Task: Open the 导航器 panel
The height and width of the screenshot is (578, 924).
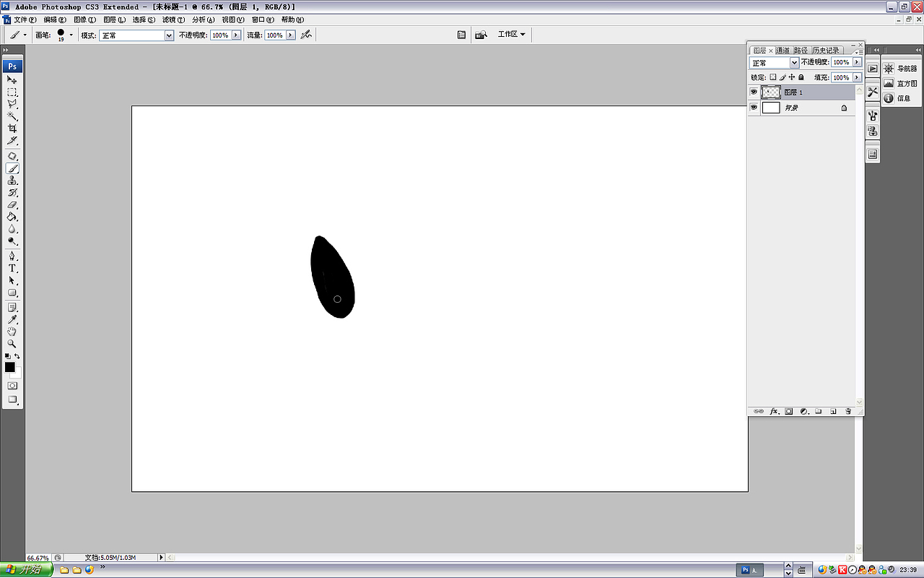Action: pos(900,69)
